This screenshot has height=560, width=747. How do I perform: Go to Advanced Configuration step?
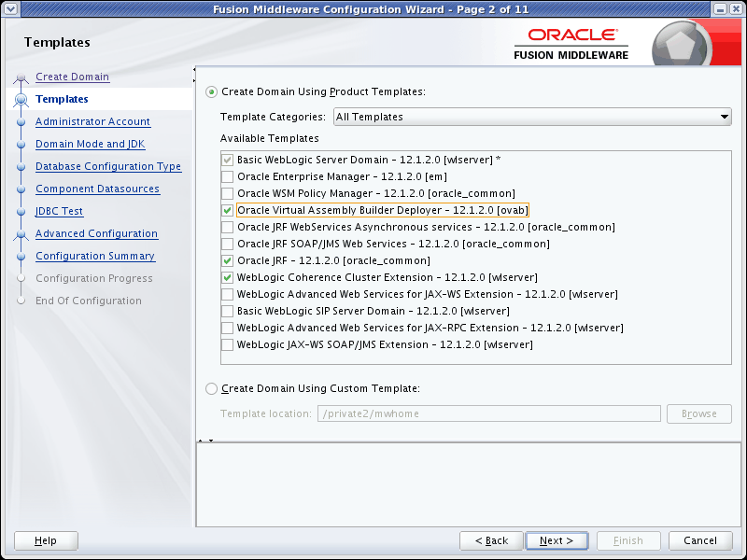97,233
